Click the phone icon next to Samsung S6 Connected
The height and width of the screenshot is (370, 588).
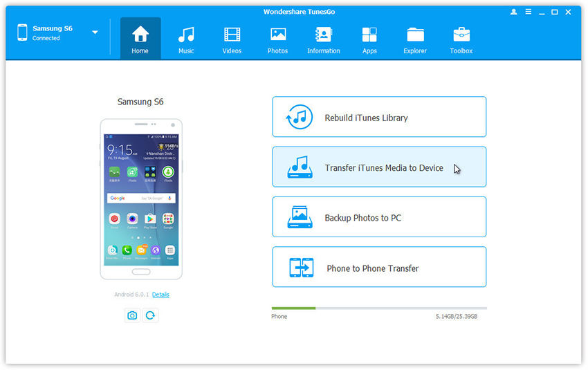(22, 33)
